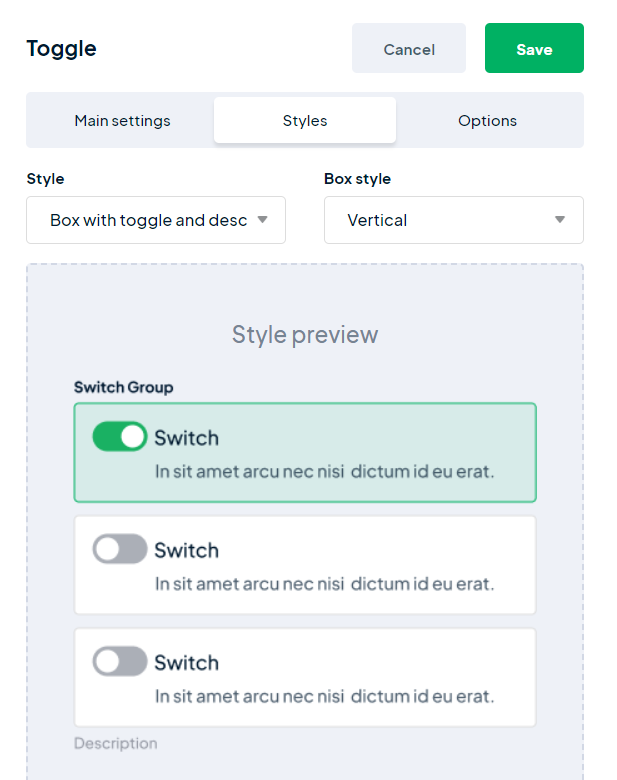
Task: Enable the third Switch toggle
Action: (120, 662)
